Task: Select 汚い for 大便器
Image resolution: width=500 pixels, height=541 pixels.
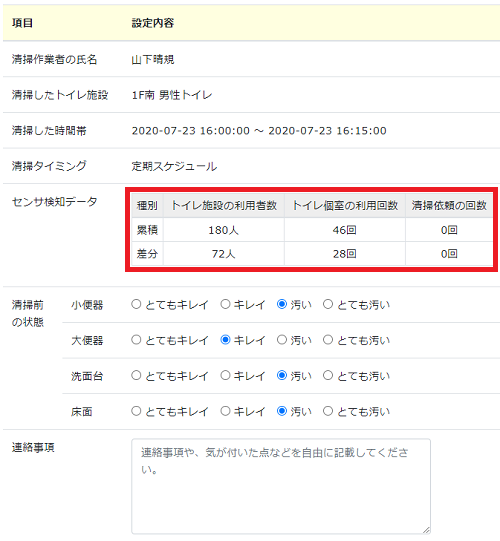Action: tap(282, 340)
